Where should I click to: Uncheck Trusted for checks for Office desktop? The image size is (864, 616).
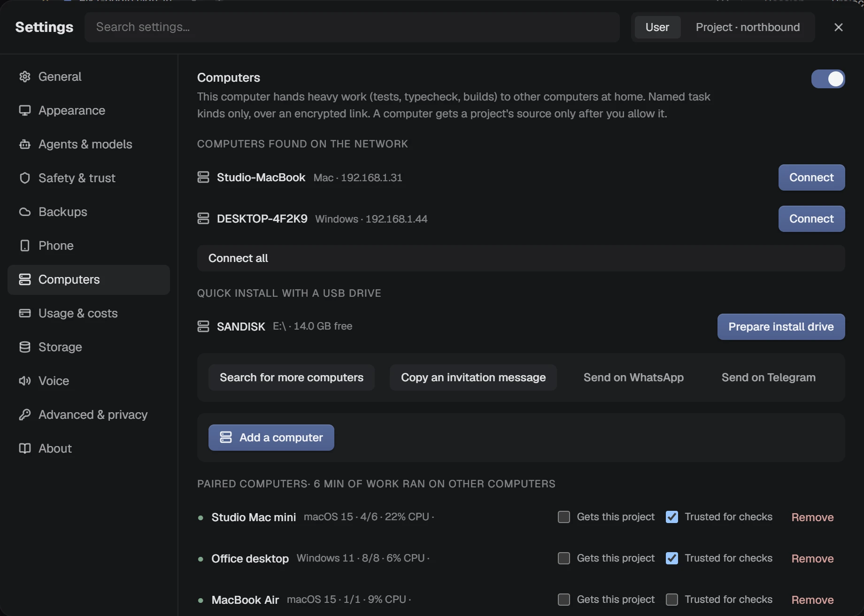672,558
